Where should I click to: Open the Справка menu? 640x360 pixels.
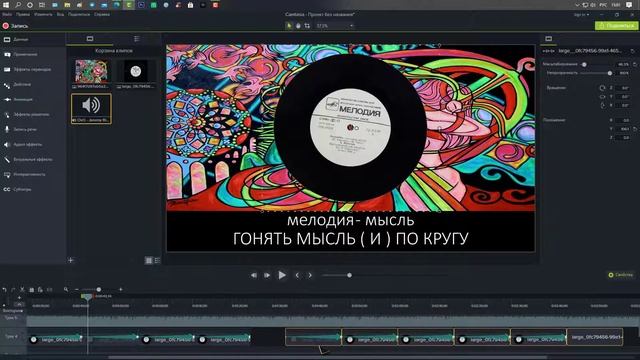tap(102, 14)
